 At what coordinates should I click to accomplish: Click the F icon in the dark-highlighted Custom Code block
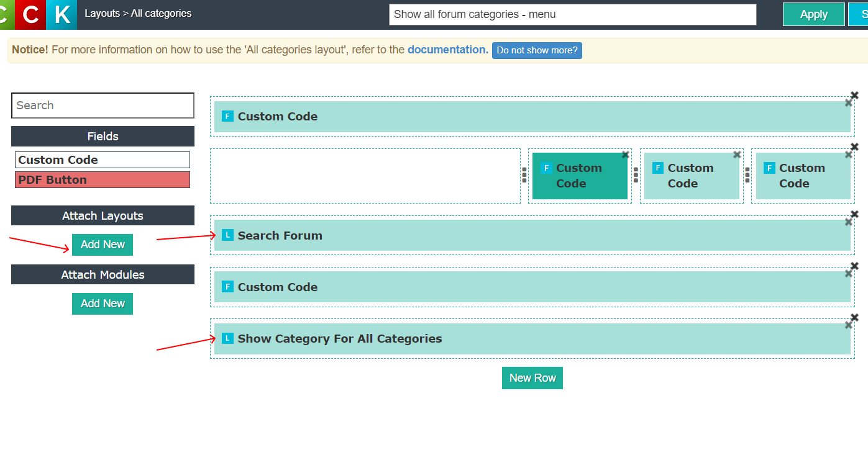[546, 168]
